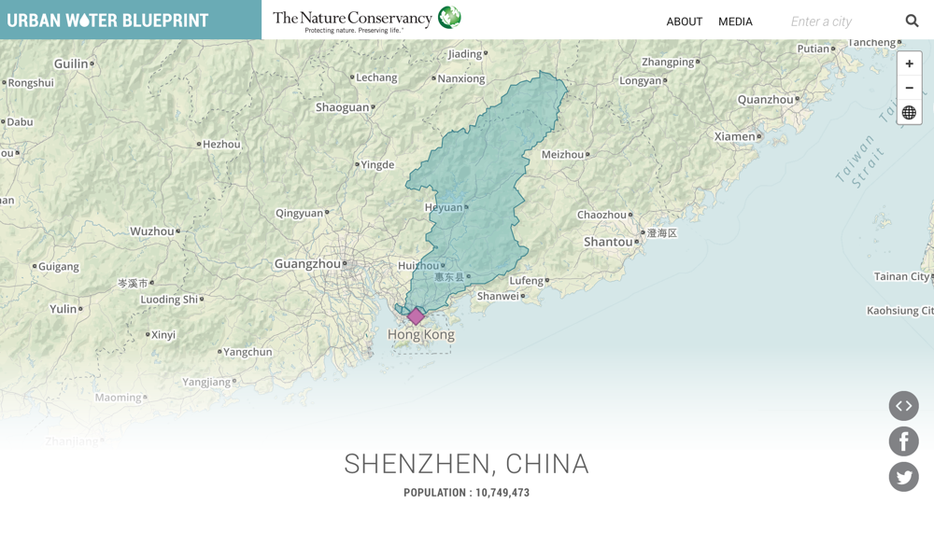Click the Qingyuan city label

point(299,213)
